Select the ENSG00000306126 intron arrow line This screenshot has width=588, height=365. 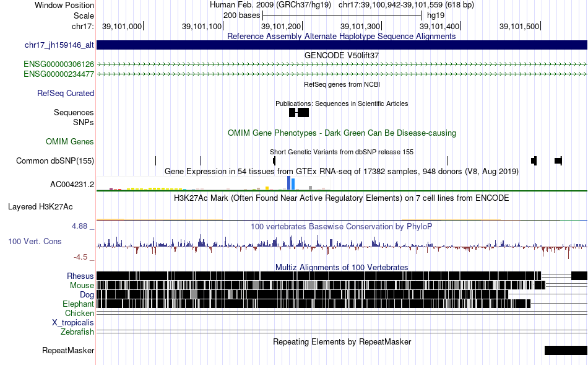(x=342, y=64)
